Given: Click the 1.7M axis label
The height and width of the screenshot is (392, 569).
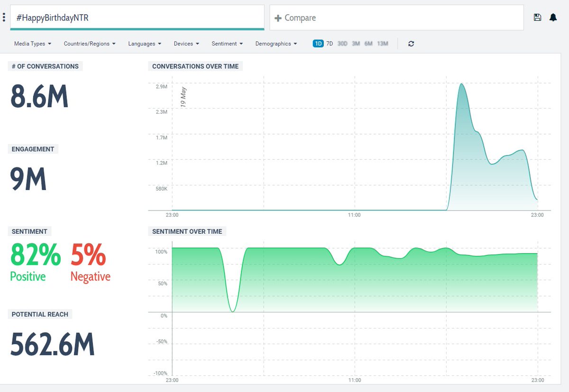Looking at the screenshot, I should (161, 137).
